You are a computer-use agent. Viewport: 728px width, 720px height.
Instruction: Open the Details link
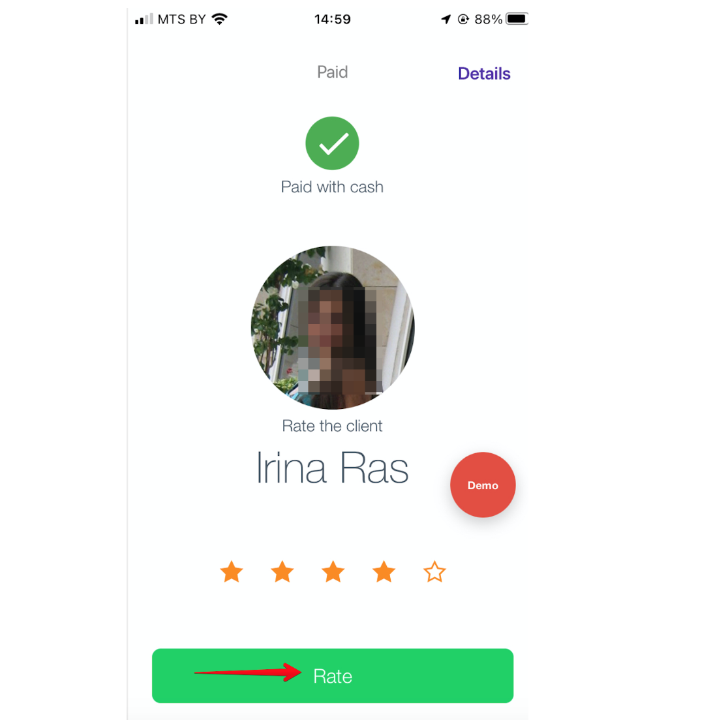coord(484,73)
